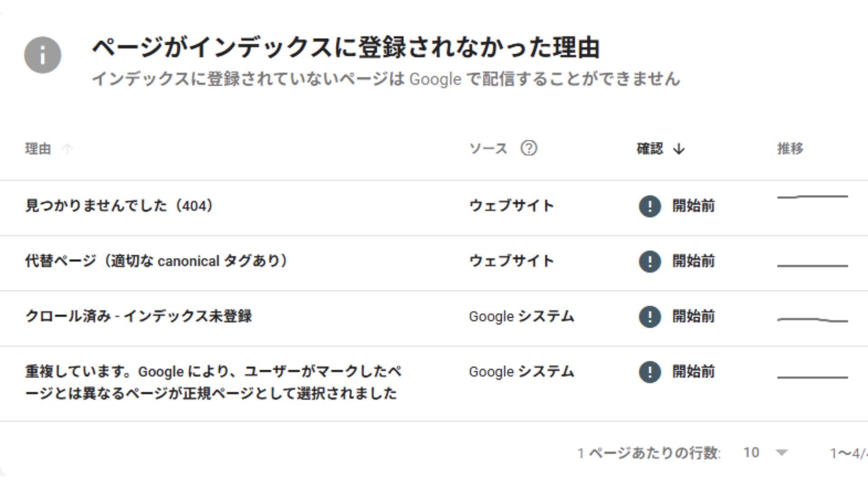Open the 見つかりませんでした（404）row
The height and width of the screenshot is (488, 868).
point(118,206)
